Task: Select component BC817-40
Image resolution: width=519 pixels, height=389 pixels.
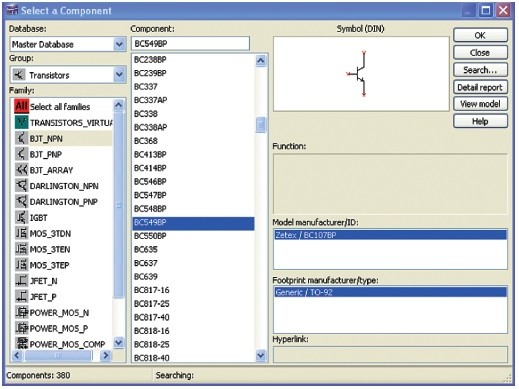Action: (193, 317)
